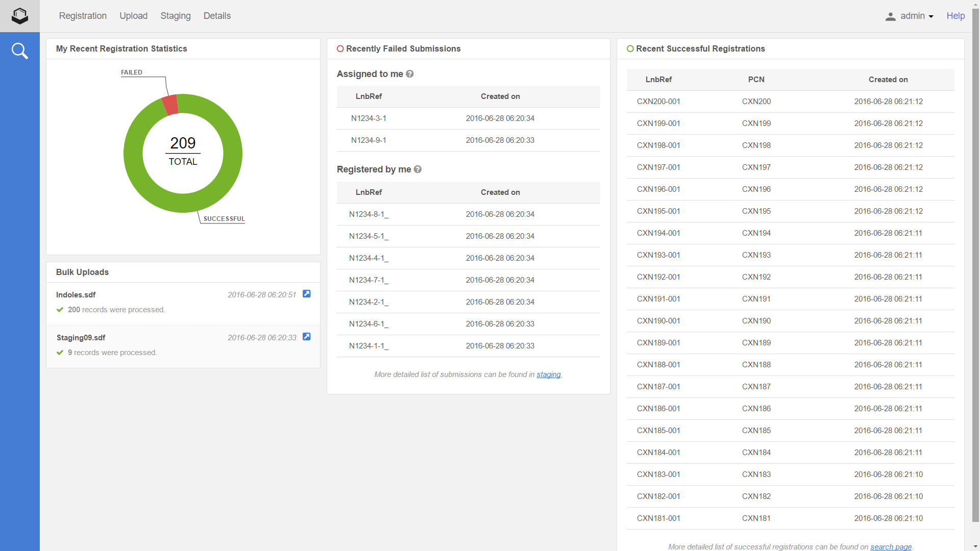Screen dimensions: 980x551
Task: Select the Upload menu item
Action: coord(133,16)
